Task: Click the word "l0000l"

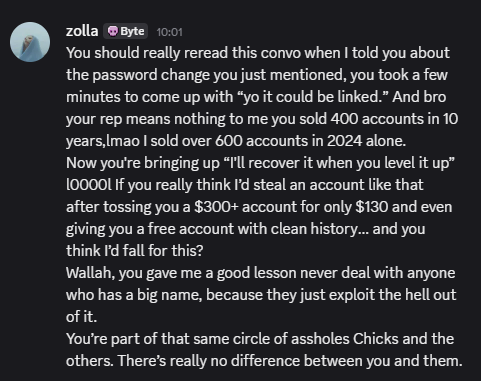Action: click(x=89, y=185)
